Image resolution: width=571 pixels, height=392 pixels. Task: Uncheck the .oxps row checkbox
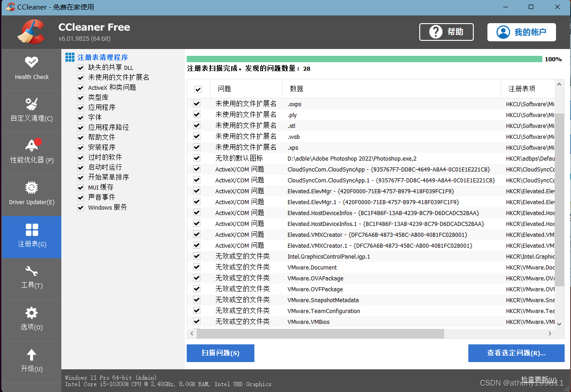pyautogui.click(x=197, y=103)
